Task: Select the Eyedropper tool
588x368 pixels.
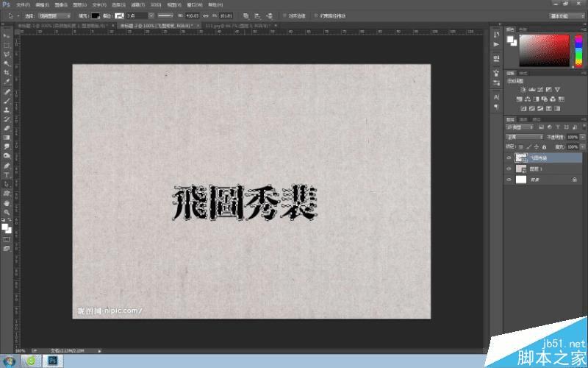Action: click(x=7, y=82)
